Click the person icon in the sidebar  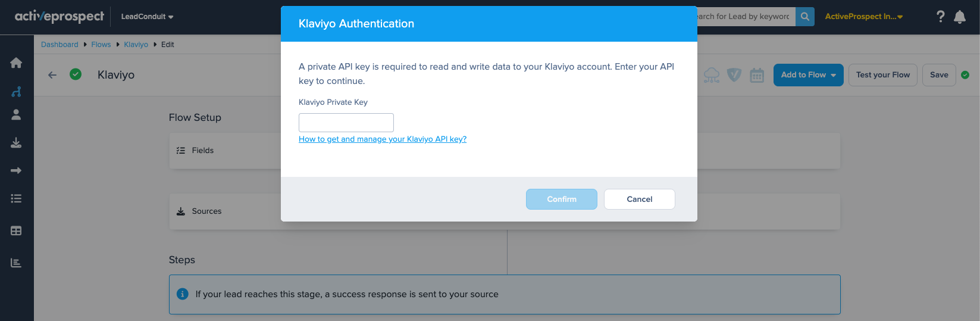pos(16,115)
